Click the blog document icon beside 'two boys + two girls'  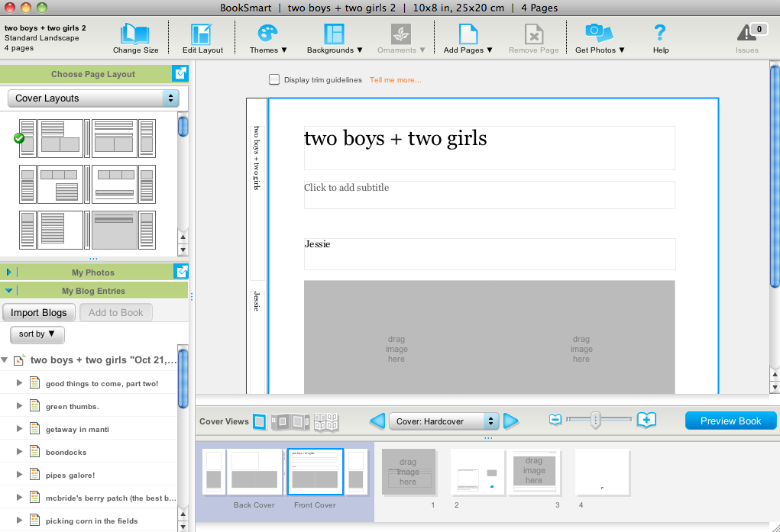tap(19, 360)
